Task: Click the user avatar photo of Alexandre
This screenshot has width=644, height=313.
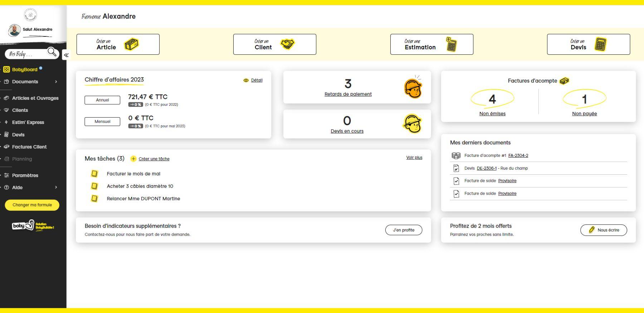Action: point(14,30)
